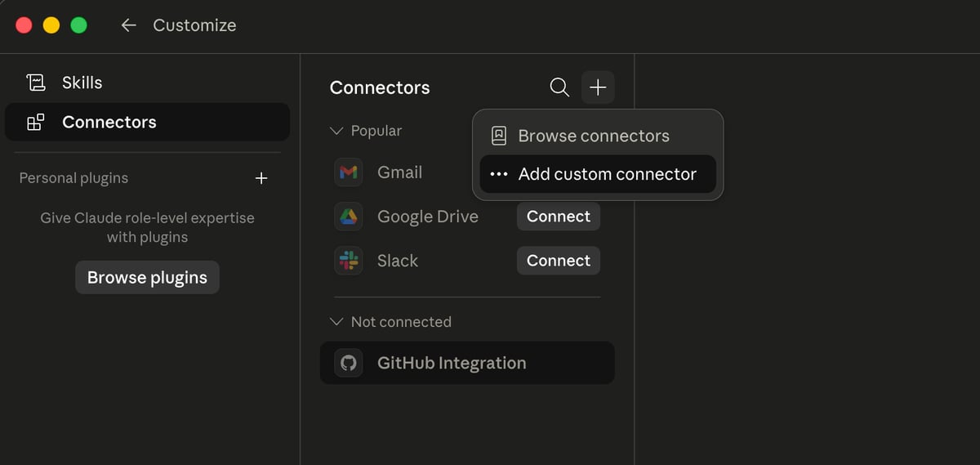Go back using the arrow beside Customize

(x=128, y=25)
